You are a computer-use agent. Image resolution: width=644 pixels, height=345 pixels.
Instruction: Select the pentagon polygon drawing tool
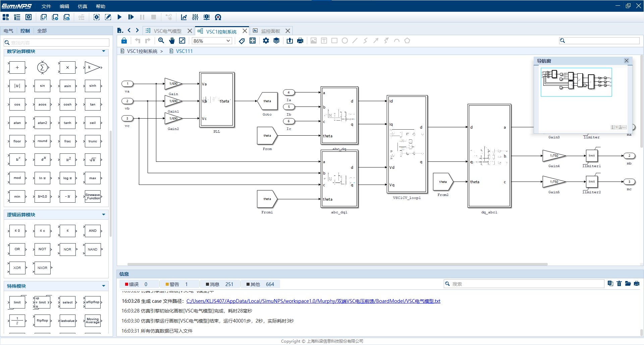click(x=407, y=41)
